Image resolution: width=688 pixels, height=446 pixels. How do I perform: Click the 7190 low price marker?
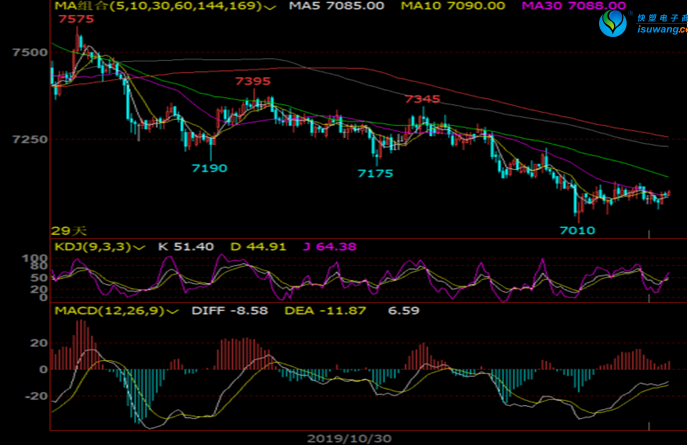click(x=210, y=168)
